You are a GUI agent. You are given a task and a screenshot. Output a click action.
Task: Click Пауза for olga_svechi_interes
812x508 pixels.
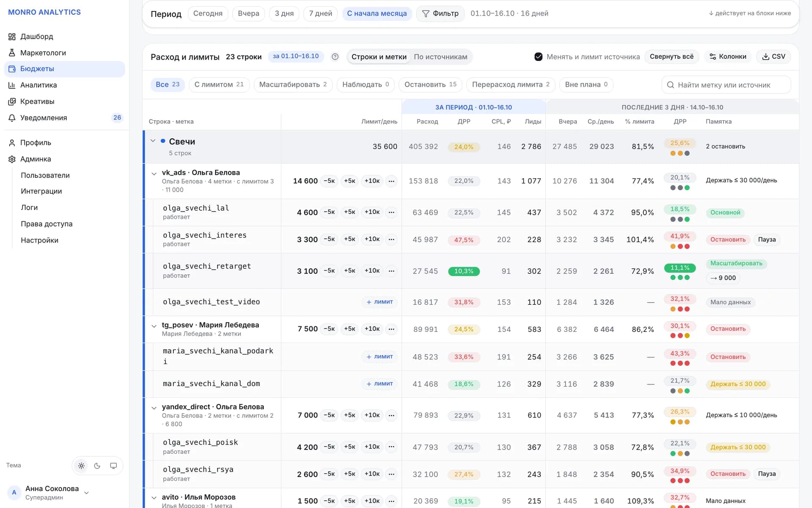(x=767, y=240)
